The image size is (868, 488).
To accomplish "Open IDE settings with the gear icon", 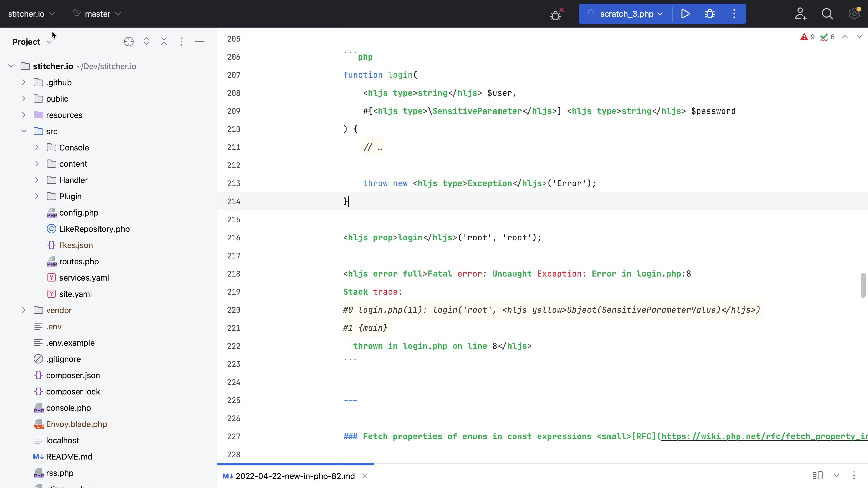I will click(854, 14).
